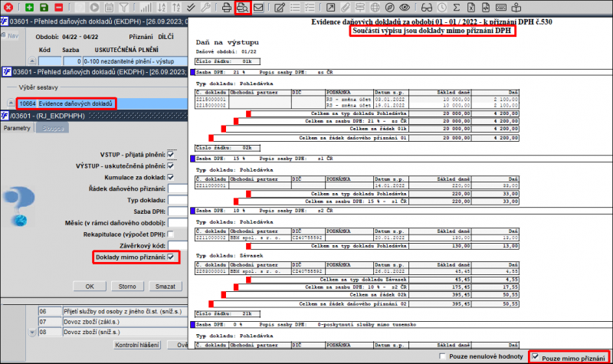613x364 pixels.
Task: Click the OK button
Action: (x=90, y=287)
